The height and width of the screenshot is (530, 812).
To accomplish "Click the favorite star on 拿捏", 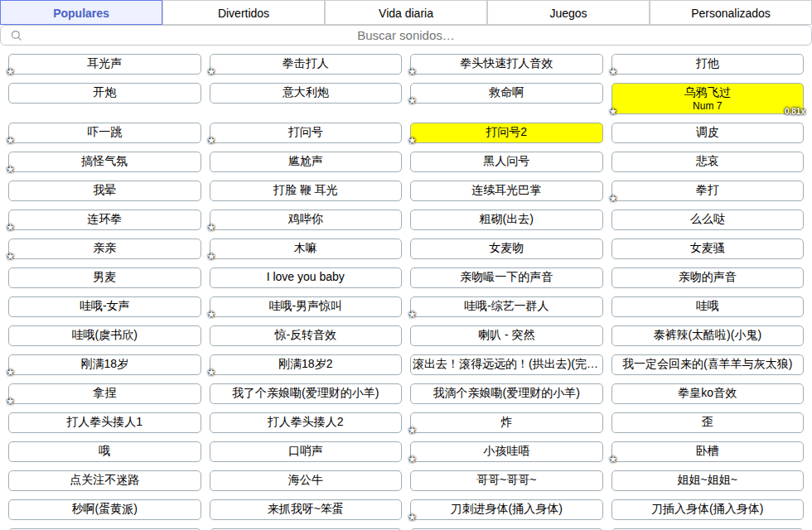I will click(10, 401).
